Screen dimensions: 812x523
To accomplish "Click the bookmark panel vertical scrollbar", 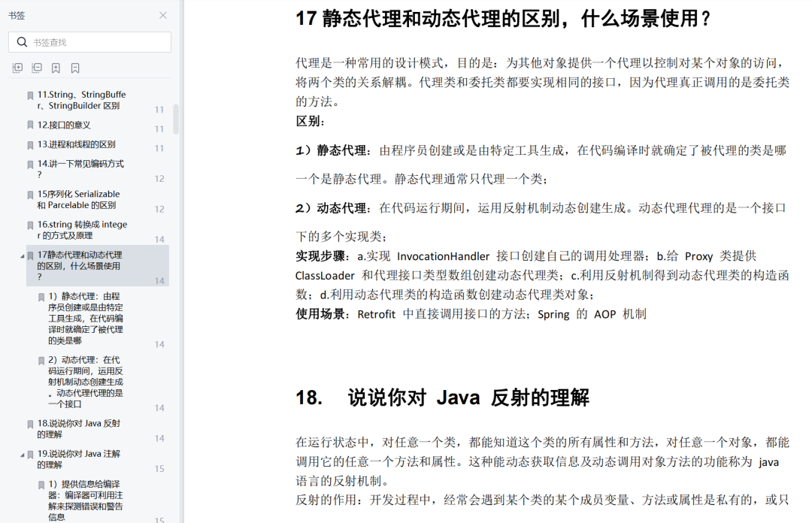I will pyautogui.click(x=176, y=119).
